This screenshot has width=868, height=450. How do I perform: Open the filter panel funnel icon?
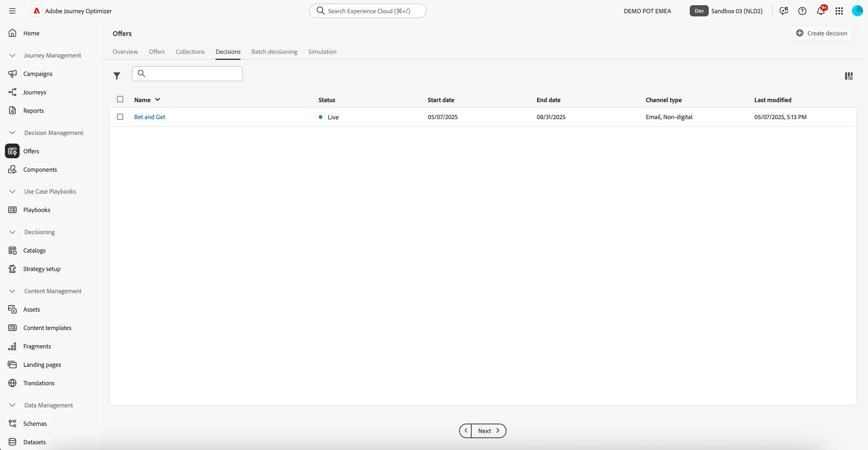coord(117,76)
